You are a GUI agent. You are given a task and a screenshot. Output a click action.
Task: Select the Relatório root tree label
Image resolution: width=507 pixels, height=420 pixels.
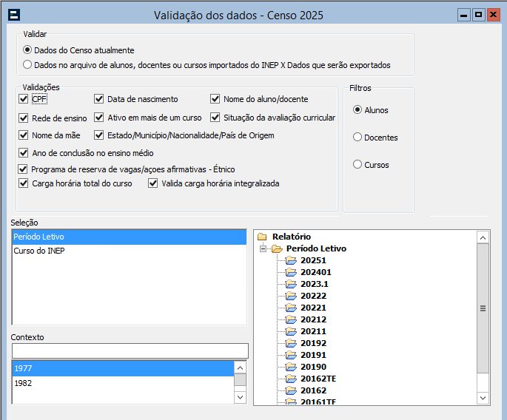click(x=292, y=237)
